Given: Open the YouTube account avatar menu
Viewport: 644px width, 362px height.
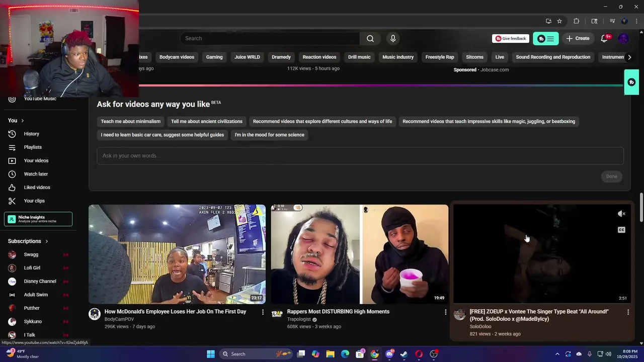Looking at the screenshot, I should [623, 38].
